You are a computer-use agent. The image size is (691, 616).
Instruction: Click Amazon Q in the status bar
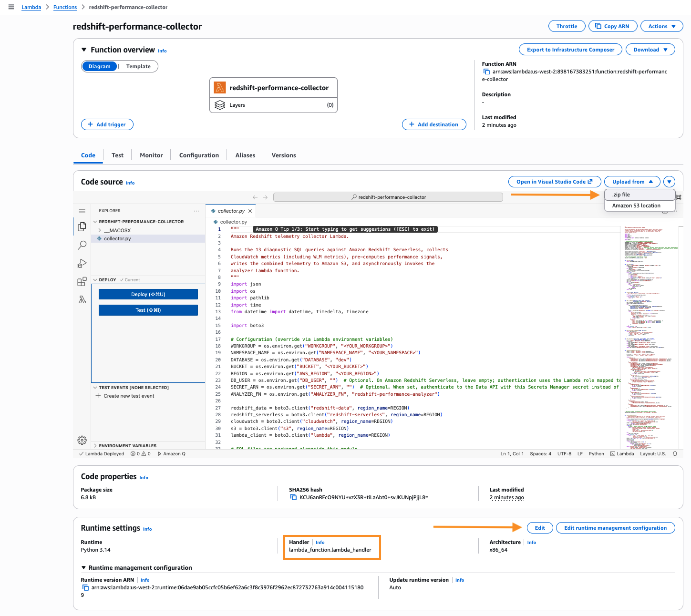click(x=171, y=454)
